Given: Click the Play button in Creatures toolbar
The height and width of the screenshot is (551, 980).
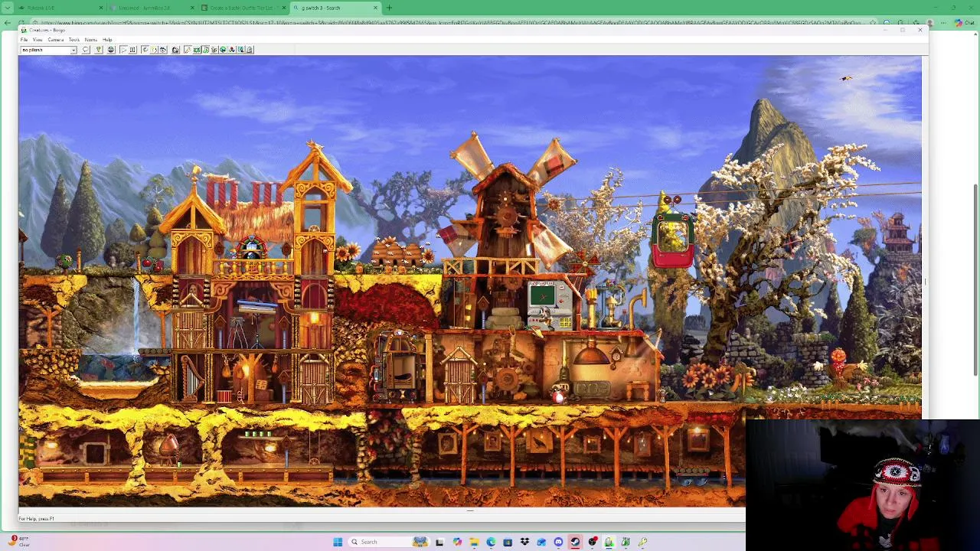Looking at the screenshot, I should point(123,50).
